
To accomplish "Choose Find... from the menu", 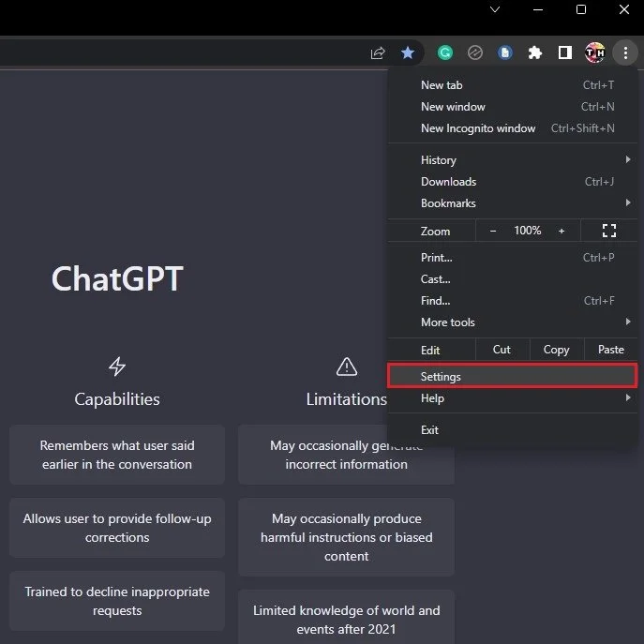I will point(512,301).
